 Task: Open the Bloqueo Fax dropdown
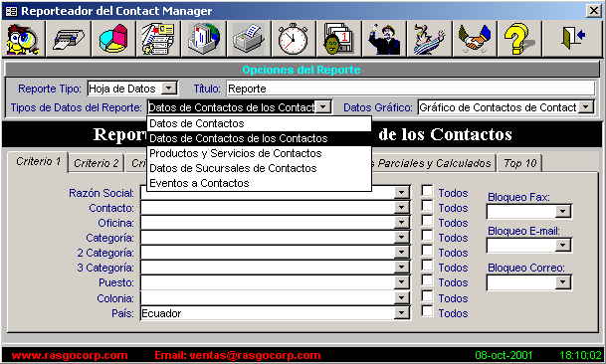pos(563,212)
